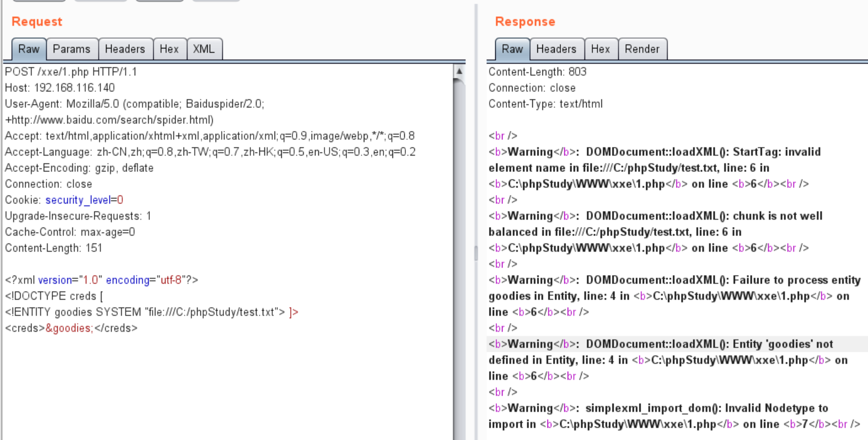Click the Content-Type: text/html response line

click(x=546, y=104)
